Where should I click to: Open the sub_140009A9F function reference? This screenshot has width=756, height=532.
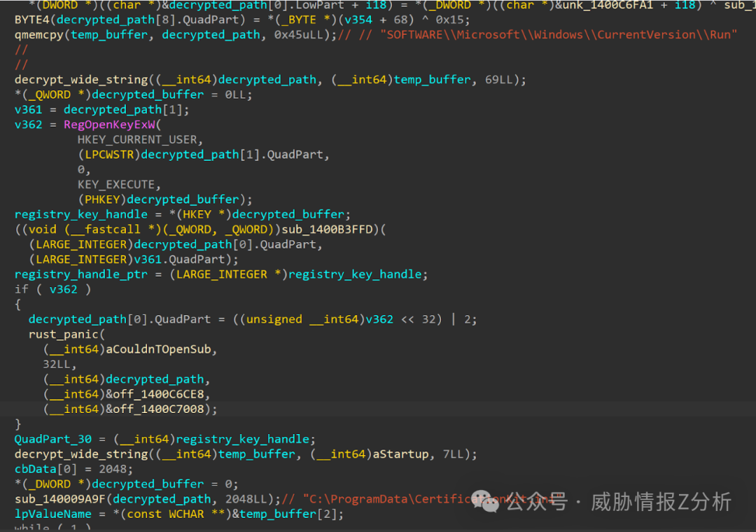pyautogui.click(x=59, y=498)
